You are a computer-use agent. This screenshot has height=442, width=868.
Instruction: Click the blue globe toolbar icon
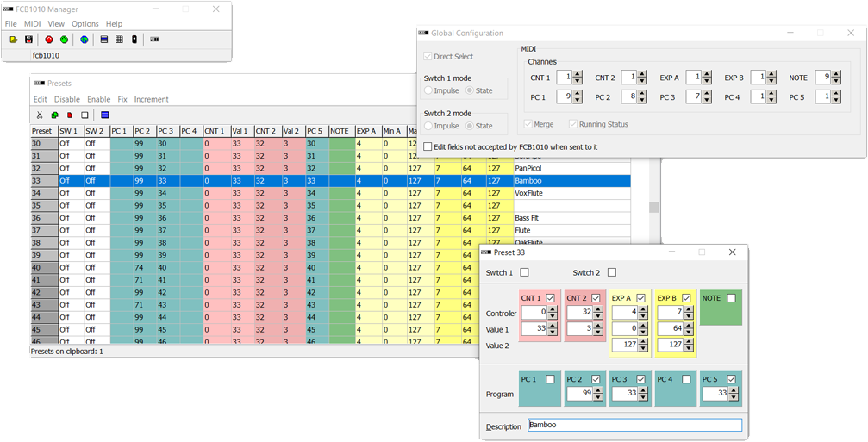pos(84,40)
